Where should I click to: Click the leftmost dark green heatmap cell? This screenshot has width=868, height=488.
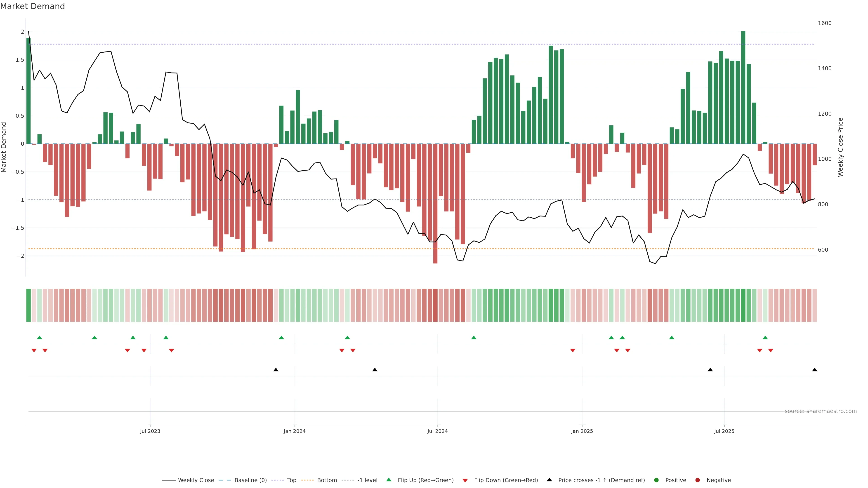tap(28, 305)
